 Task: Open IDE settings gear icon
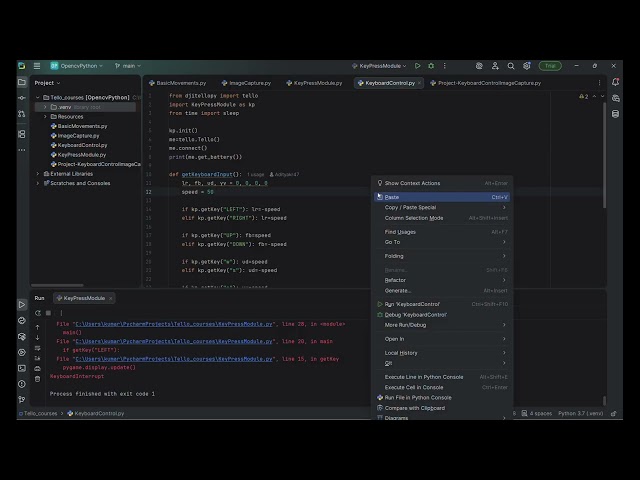click(527, 66)
